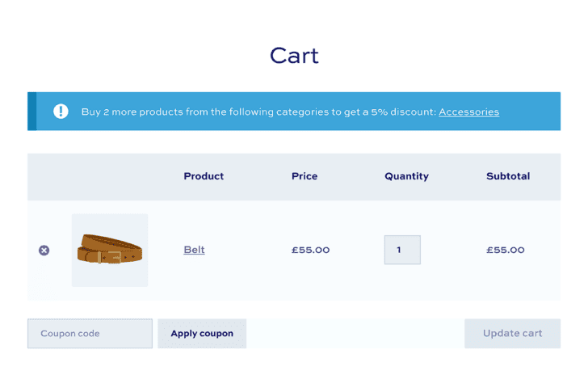
Task: Click into the Coupon code field
Action: [90, 334]
